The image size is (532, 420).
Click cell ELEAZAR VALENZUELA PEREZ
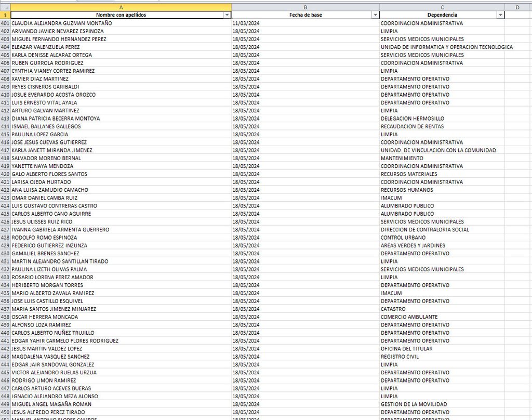[121, 47]
